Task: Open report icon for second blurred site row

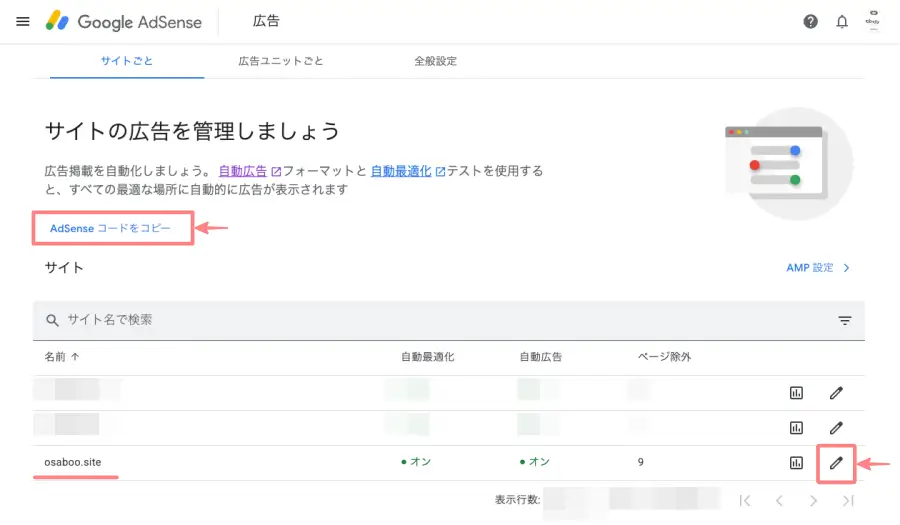Action: tap(796, 428)
